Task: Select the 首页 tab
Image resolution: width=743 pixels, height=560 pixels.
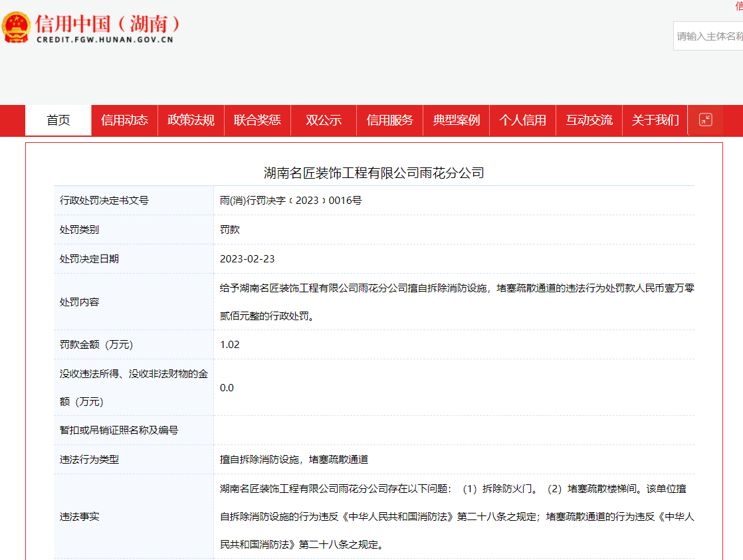Action: [x=58, y=120]
